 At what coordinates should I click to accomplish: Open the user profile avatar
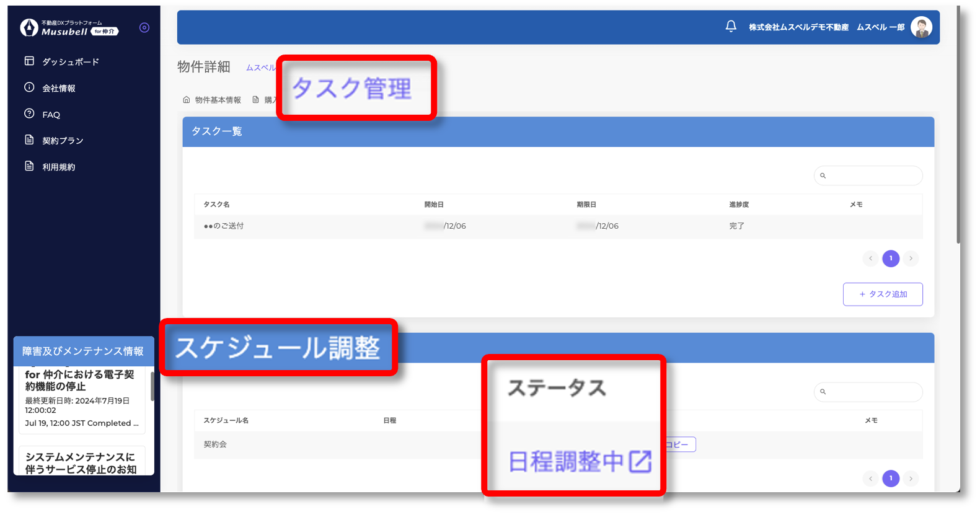pos(921,27)
